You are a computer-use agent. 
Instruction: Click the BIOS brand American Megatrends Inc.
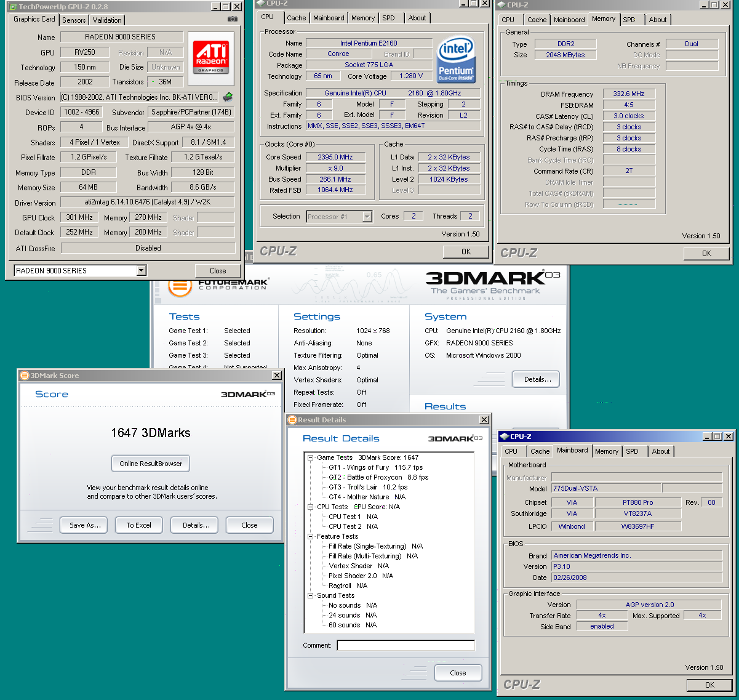click(637, 555)
